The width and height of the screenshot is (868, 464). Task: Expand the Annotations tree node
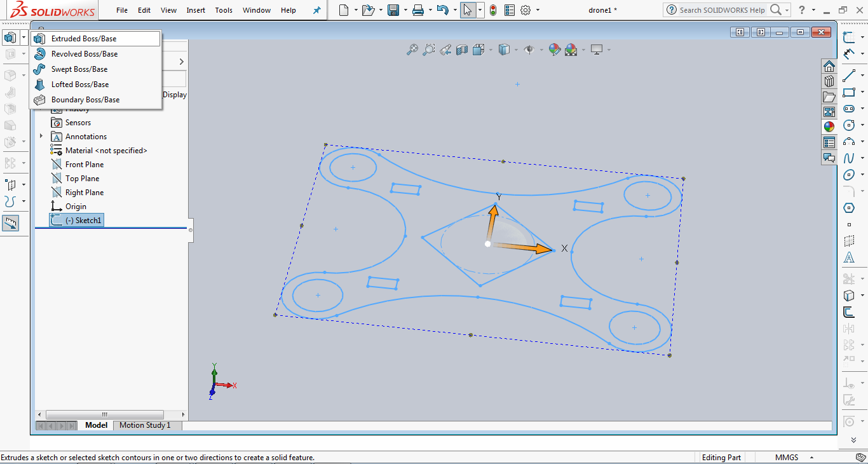tap(41, 137)
